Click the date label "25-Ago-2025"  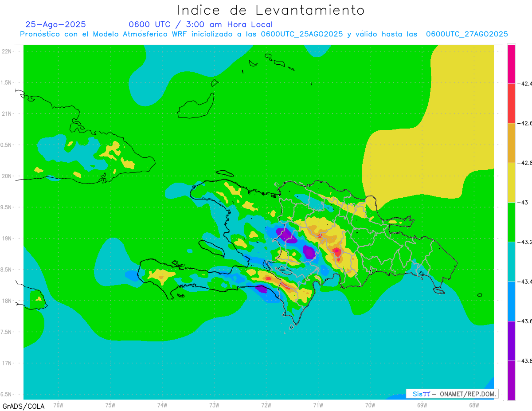click(56, 24)
